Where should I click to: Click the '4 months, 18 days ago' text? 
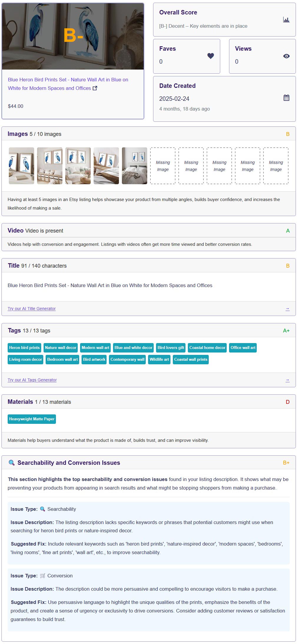[x=185, y=109]
